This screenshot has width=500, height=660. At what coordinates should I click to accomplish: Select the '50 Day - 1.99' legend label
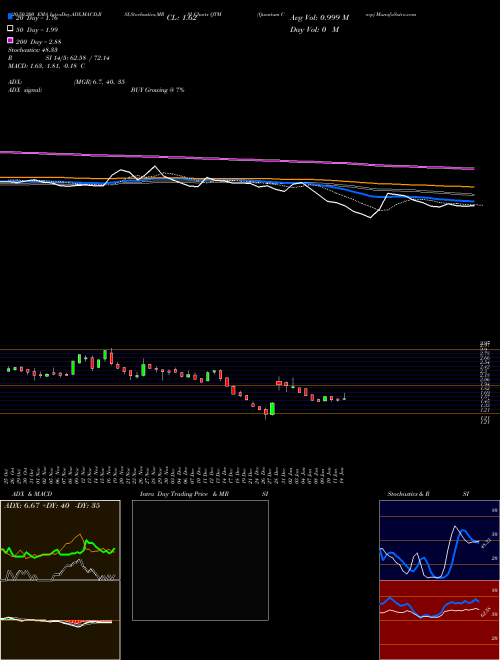[37, 30]
